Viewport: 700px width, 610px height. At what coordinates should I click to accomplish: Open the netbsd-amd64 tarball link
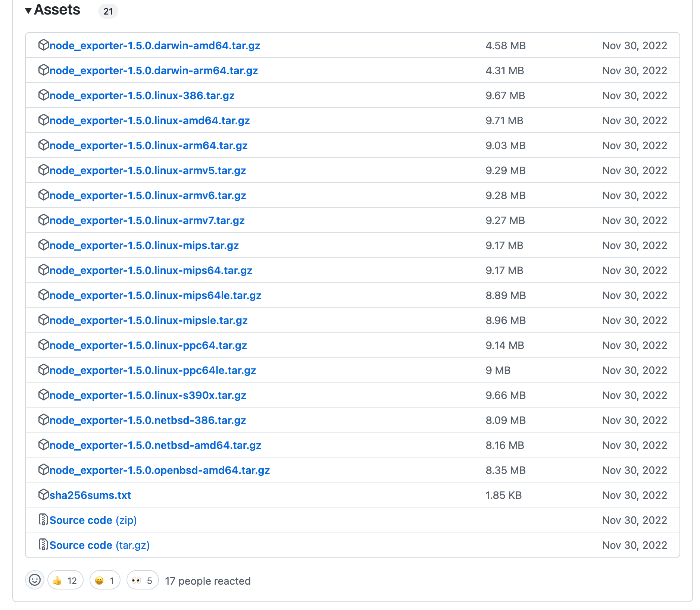click(x=155, y=445)
